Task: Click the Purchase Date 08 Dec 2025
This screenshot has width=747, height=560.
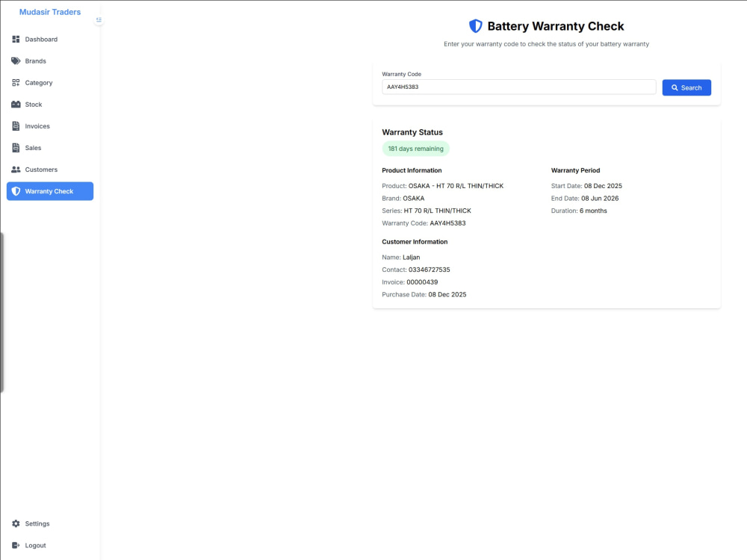Action: point(447,294)
